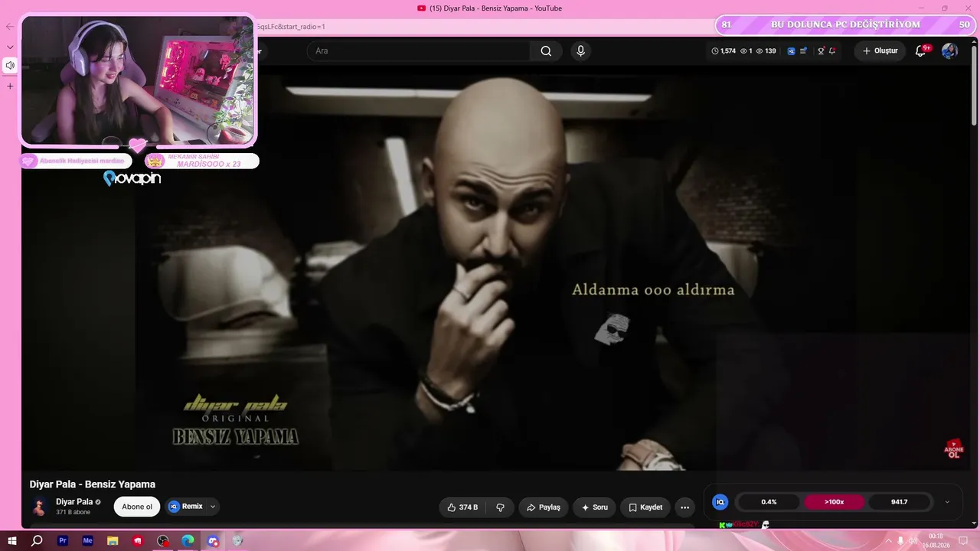Open YouTube notifications bell
980x551 pixels.
tap(921, 51)
